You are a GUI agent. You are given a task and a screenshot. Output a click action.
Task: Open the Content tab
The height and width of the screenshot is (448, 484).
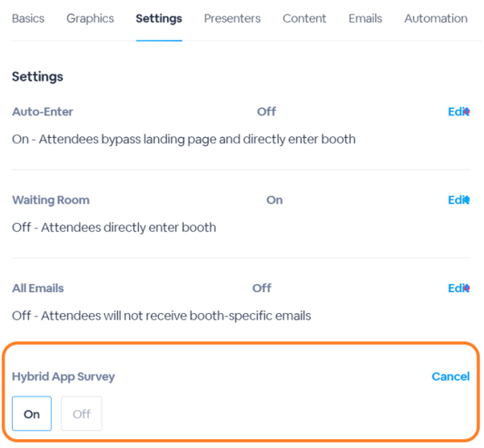304,19
